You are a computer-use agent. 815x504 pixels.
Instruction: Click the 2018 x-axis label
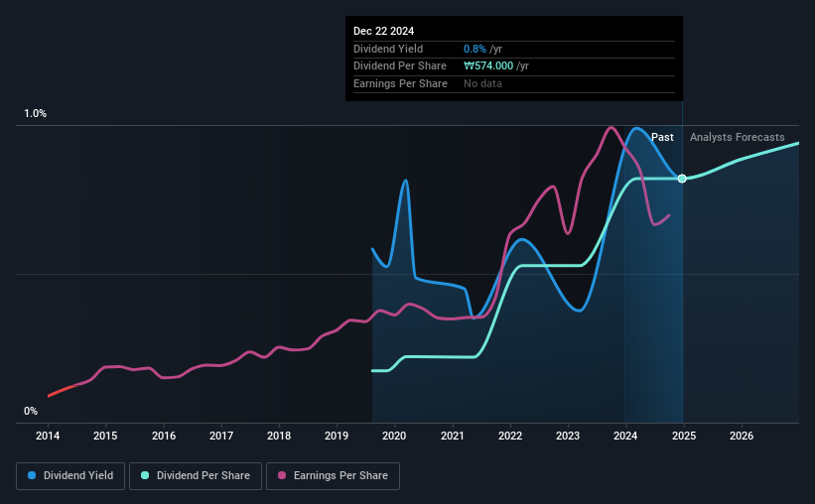(279, 436)
